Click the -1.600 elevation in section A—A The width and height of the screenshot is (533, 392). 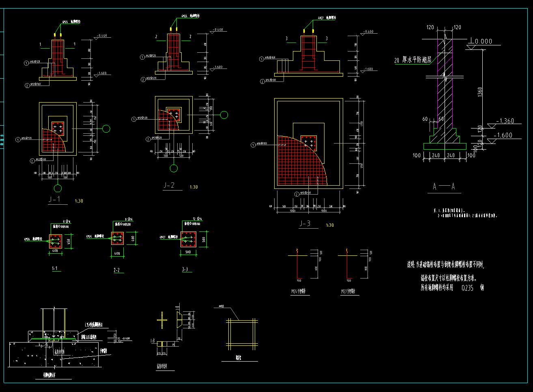coord(503,135)
